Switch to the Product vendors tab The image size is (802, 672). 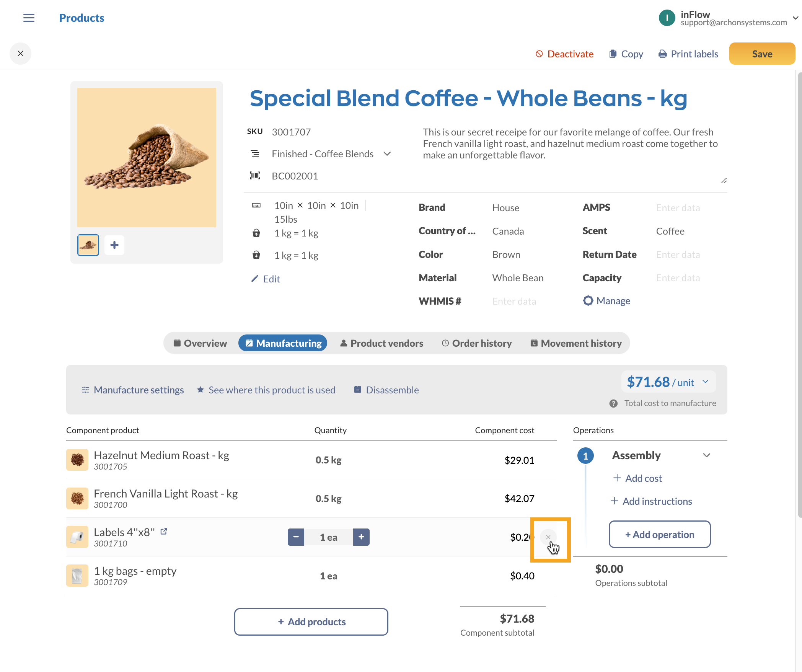pyautogui.click(x=381, y=343)
